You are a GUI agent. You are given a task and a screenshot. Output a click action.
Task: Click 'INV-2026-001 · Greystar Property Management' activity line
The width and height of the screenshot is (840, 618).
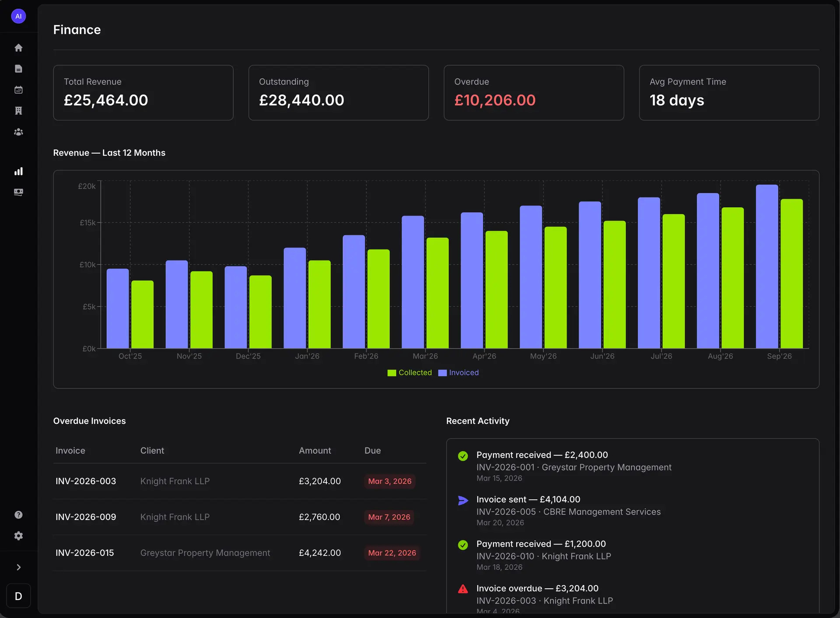[574, 467]
